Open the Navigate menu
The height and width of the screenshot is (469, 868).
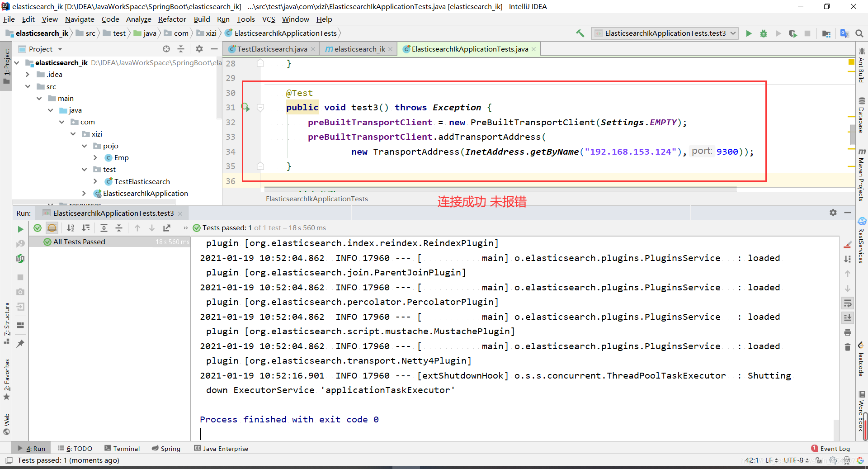tap(80, 19)
